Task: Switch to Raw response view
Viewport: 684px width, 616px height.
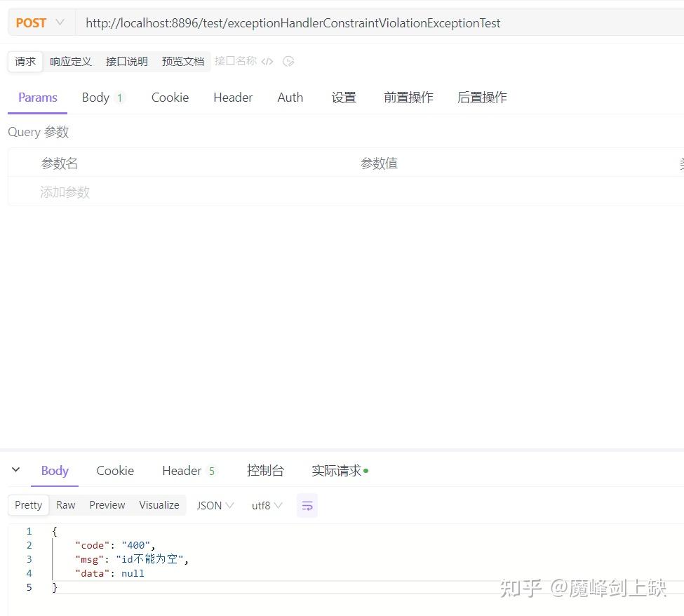Action: click(65, 505)
